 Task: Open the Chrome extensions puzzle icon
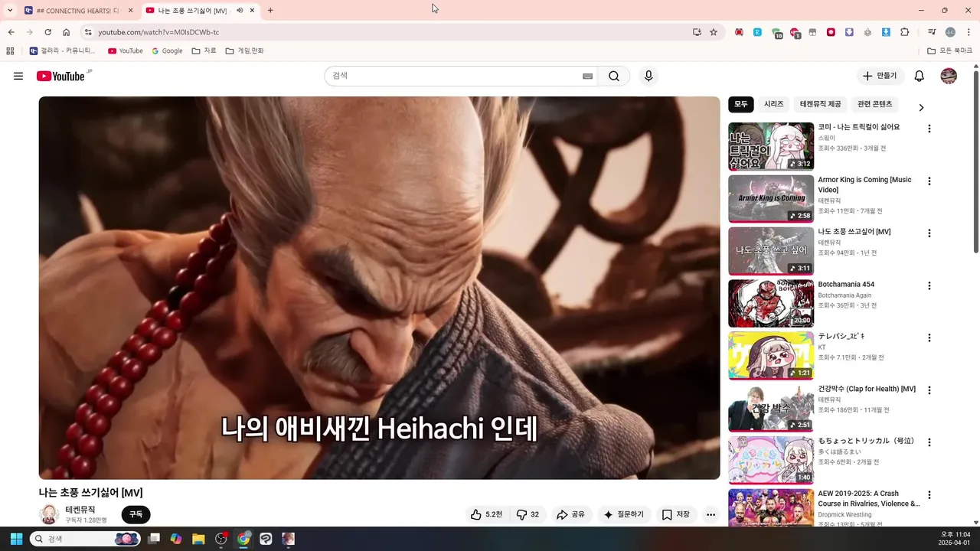(905, 32)
